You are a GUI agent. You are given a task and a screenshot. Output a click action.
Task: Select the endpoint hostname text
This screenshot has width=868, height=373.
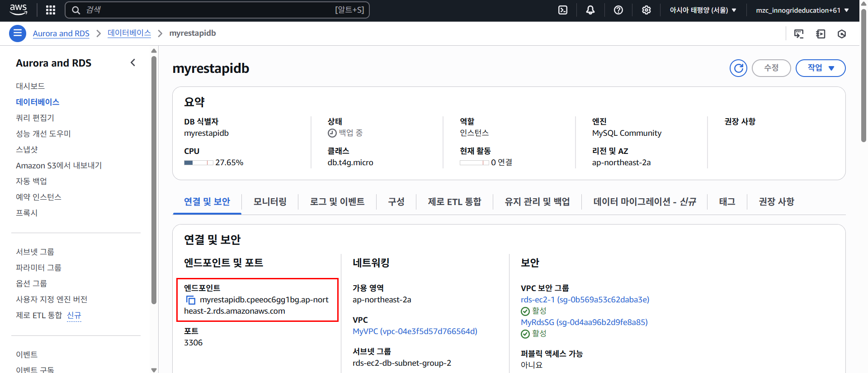pyautogui.click(x=256, y=306)
